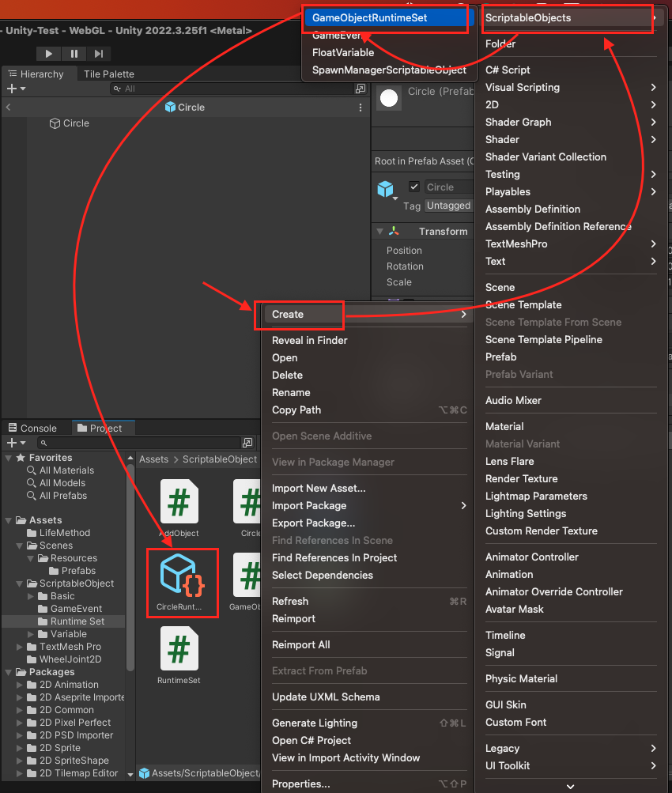The height and width of the screenshot is (793, 672).
Task: Click Project search options icon
Action: 247,443
